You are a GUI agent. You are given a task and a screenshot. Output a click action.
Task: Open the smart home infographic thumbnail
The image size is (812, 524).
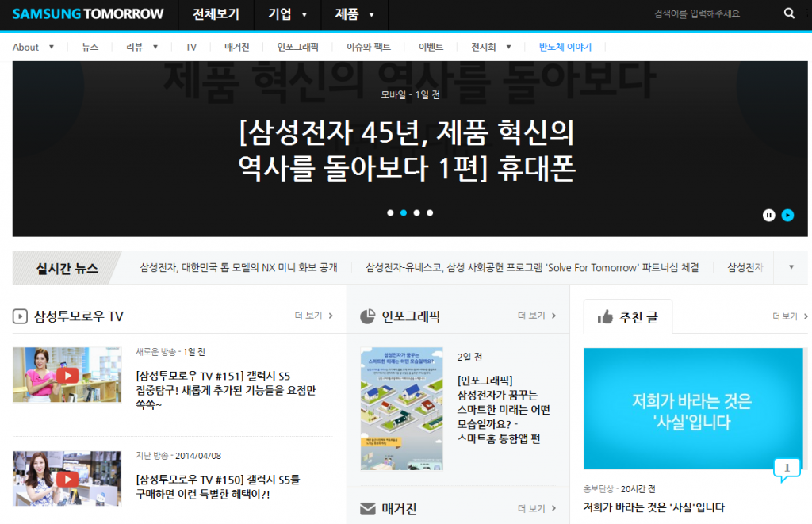tap(402, 408)
